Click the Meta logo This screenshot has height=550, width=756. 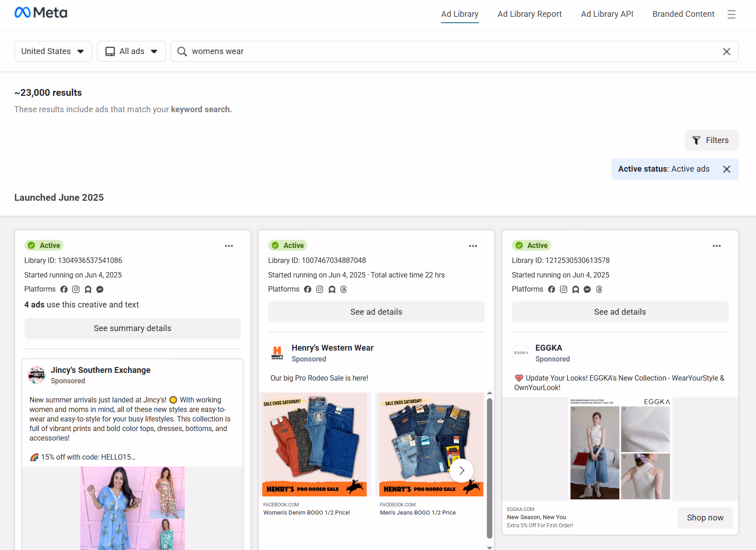click(x=41, y=12)
